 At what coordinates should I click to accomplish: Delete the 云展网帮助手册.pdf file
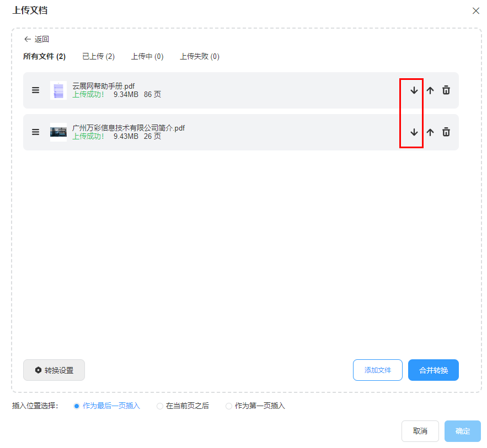click(446, 90)
